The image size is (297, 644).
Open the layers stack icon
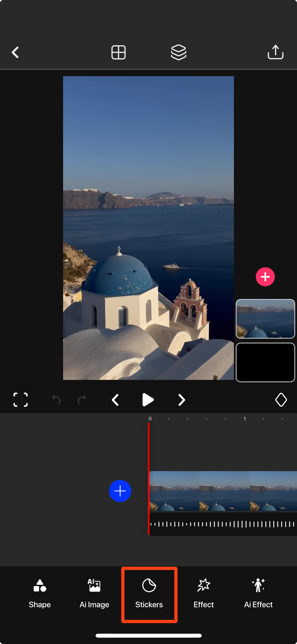179,52
